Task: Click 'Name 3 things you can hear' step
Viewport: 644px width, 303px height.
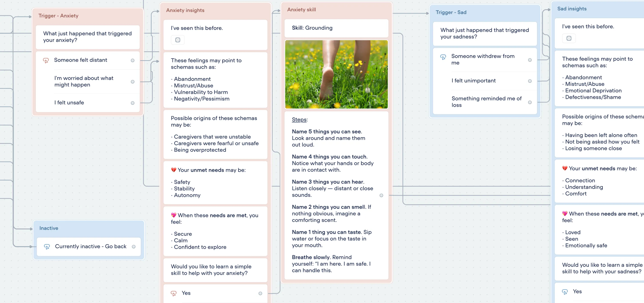Action: (x=332, y=188)
